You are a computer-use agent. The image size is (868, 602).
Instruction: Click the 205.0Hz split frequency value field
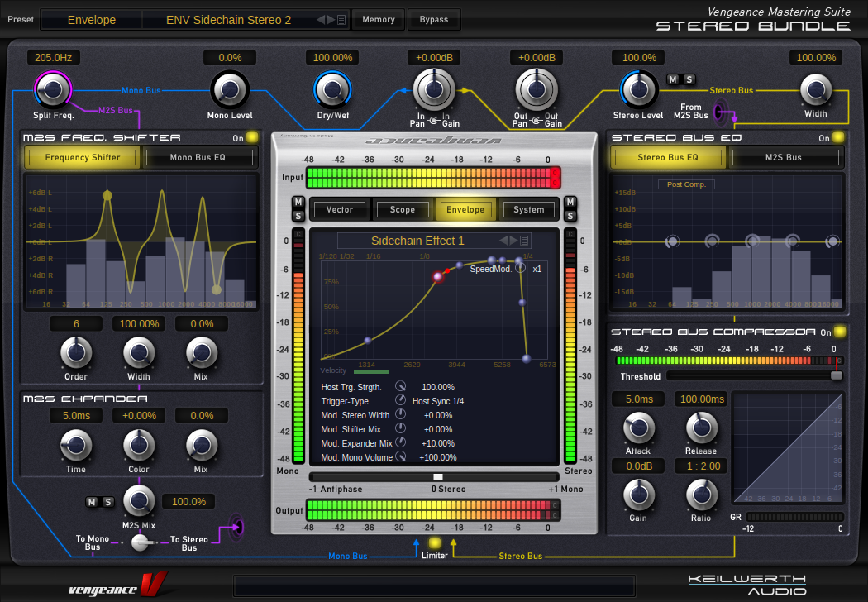[53, 58]
